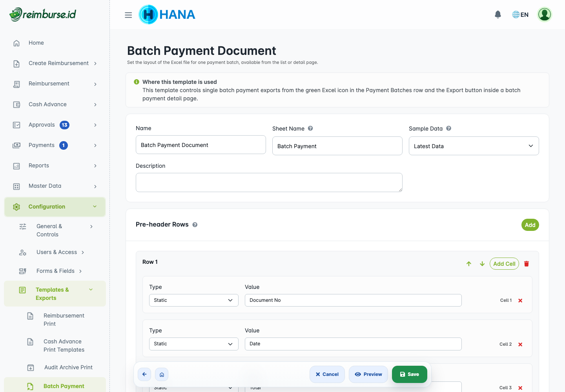
Task: Click Sample Data help icon
Action: pos(448,128)
